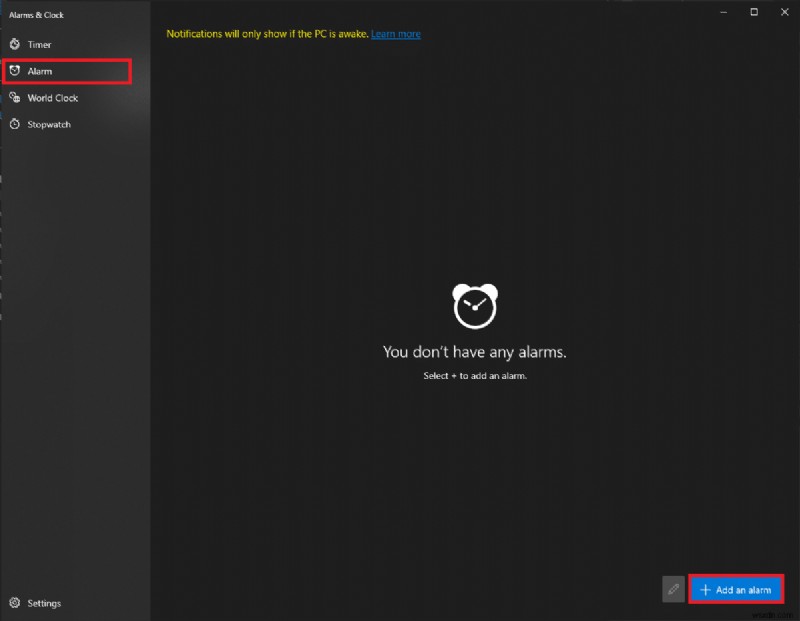This screenshot has height=621, width=800.
Task: Click the plus symbol inside Add an alarm
Action: coord(707,589)
